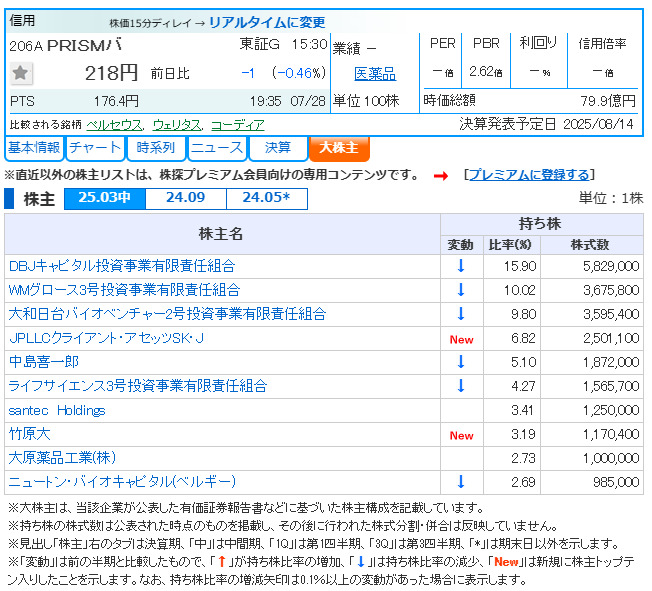Add PRISM to favorites with star icon

[x=20, y=73]
